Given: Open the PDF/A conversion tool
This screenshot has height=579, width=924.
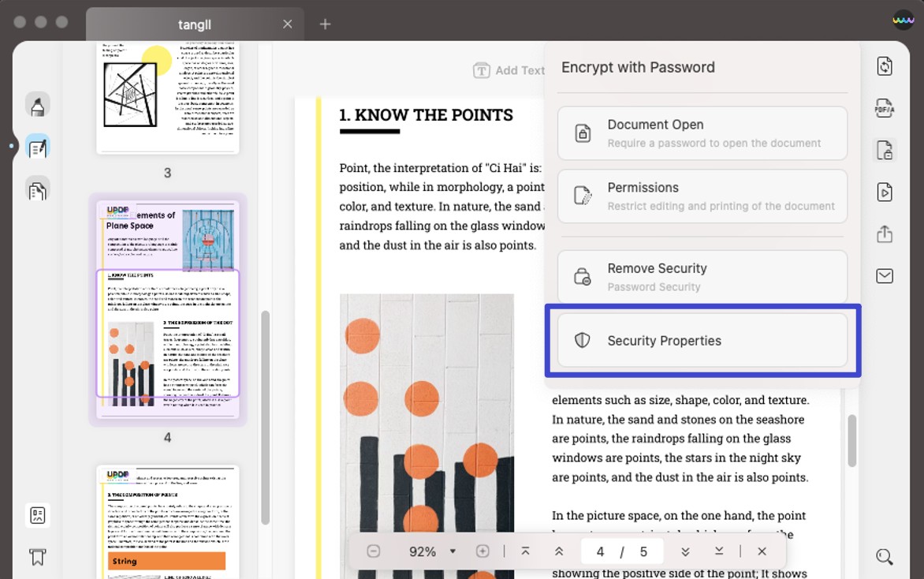Looking at the screenshot, I should [x=885, y=108].
